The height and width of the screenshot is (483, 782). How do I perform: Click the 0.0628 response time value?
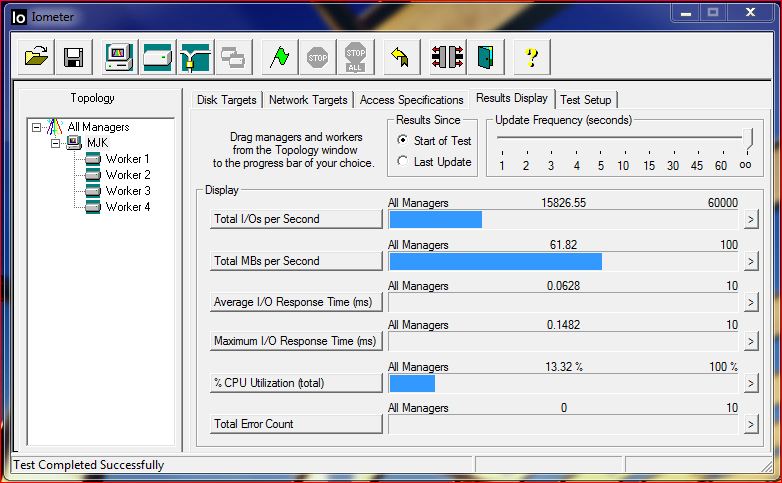click(563, 286)
